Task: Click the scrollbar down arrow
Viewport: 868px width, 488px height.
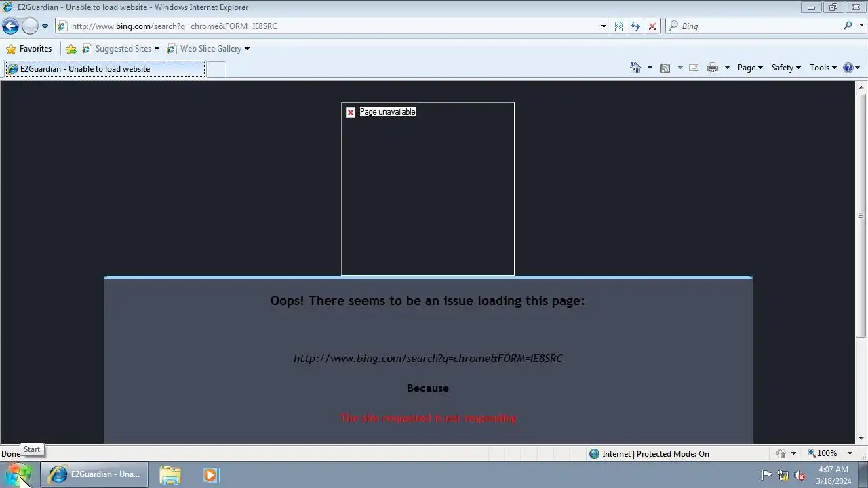Action: (861, 438)
